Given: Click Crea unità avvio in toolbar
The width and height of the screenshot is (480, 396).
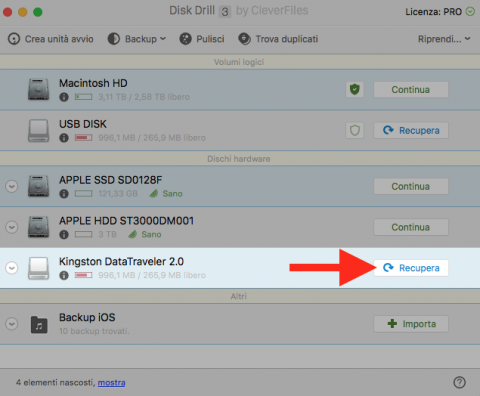Looking at the screenshot, I should coord(51,39).
